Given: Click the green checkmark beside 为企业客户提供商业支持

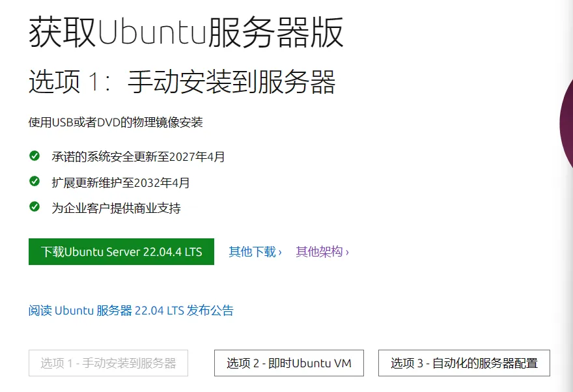Looking at the screenshot, I should coord(35,207).
